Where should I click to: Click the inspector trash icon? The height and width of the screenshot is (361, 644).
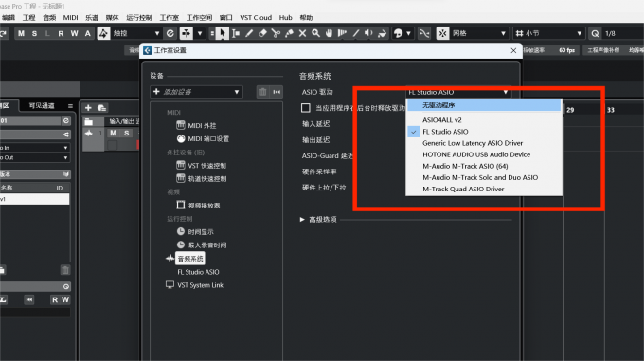[65, 270]
